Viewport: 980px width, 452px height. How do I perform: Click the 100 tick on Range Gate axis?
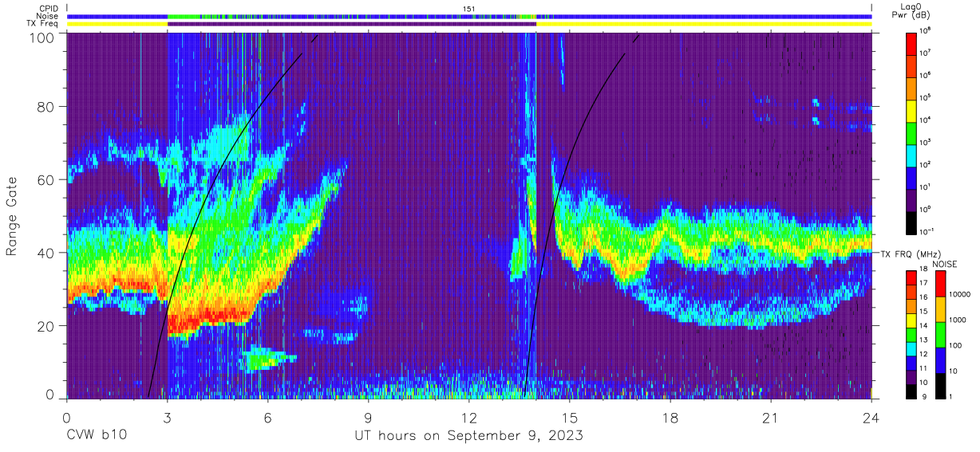43,37
